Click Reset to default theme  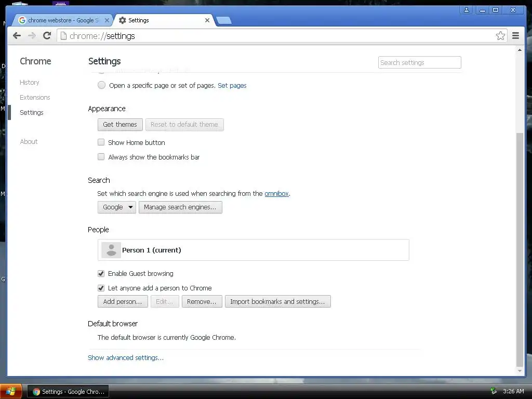[x=184, y=125]
